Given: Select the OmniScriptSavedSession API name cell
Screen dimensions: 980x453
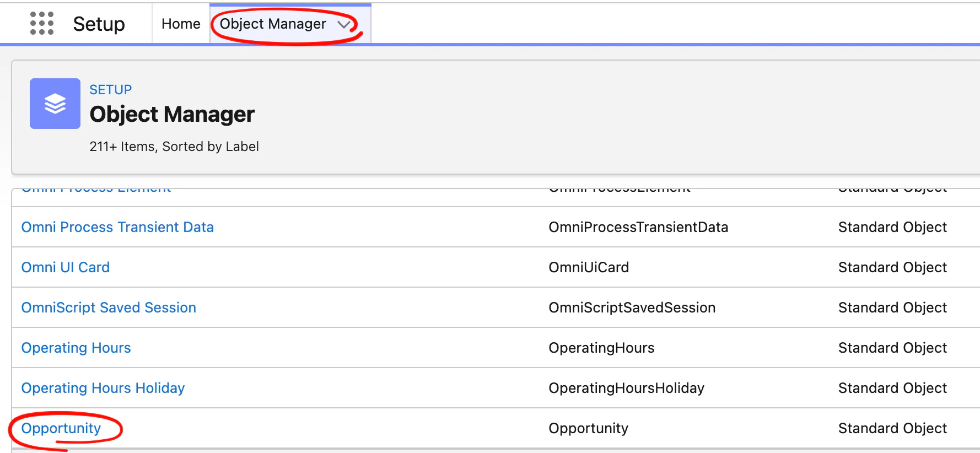Looking at the screenshot, I should click(632, 308).
